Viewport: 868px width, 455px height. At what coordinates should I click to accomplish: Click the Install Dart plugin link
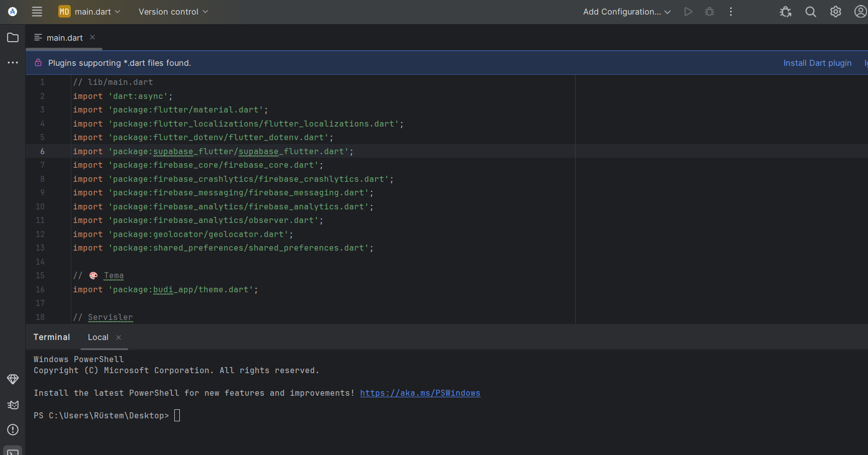pyautogui.click(x=817, y=63)
